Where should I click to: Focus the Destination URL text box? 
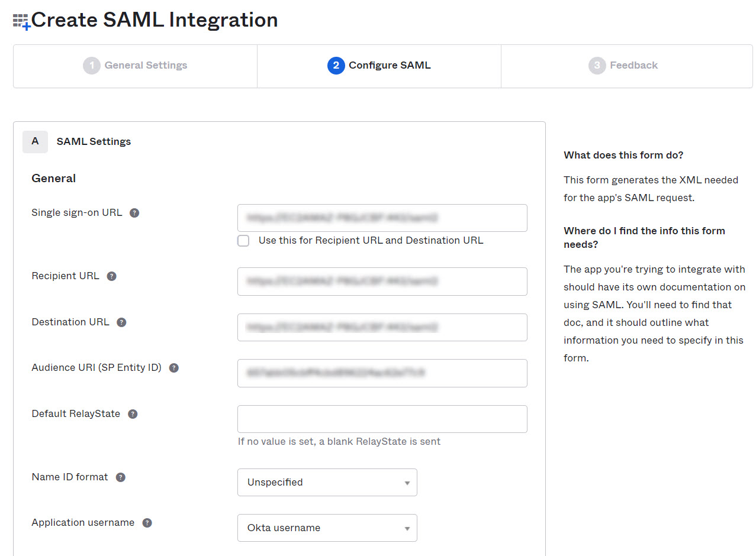coord(382,327)
